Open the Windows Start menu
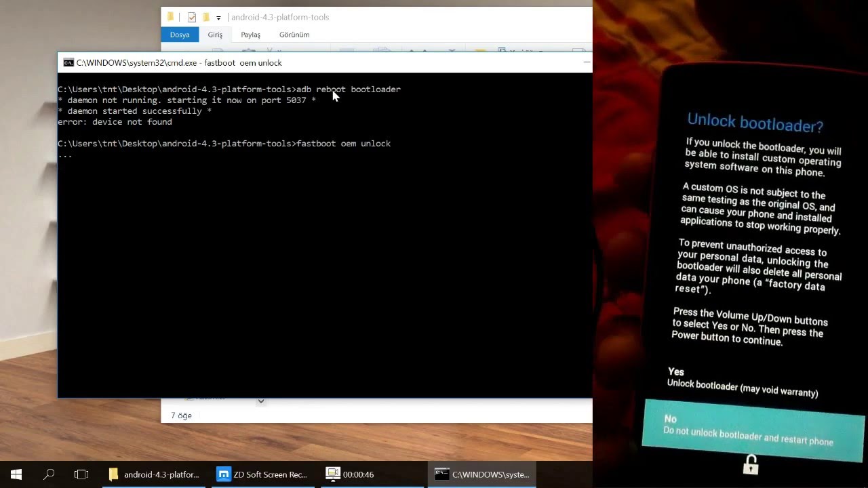 point(16,474)
